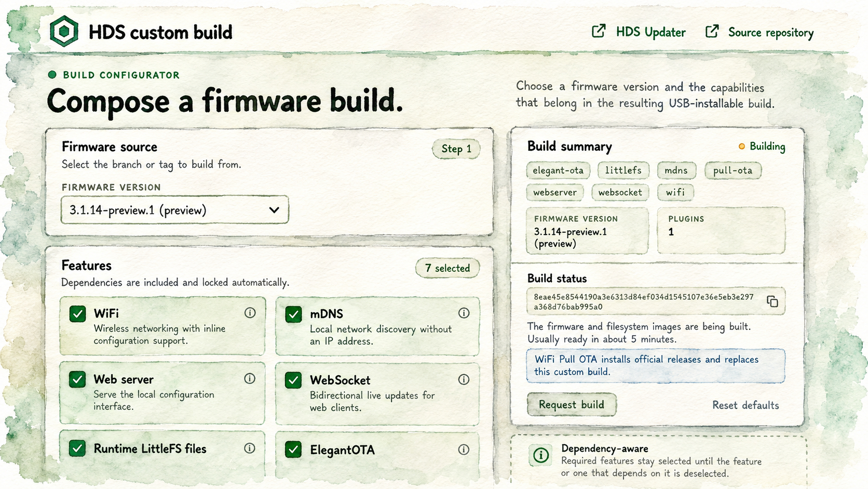The width and height of the screenshot is (868, 489).
Task: Click the HDS hexagon logo icon
Action: coord(64,31)
